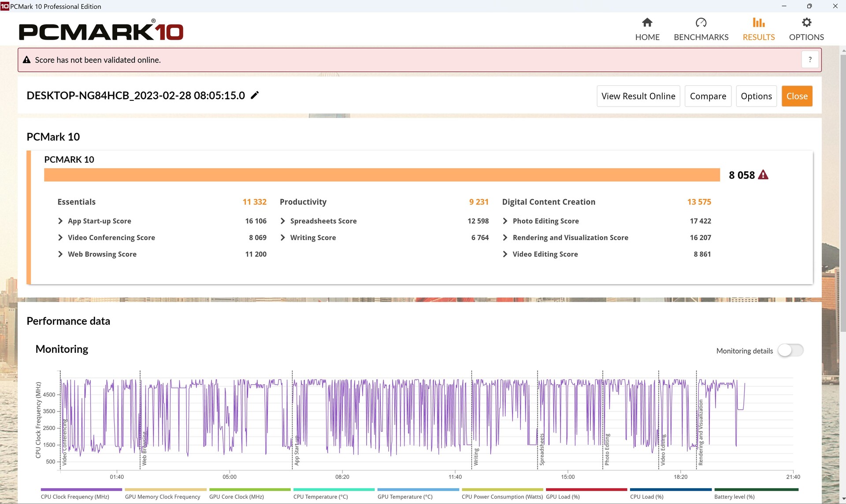Image resolution: width=846 pixels, height=504 pixels.
Task: Expand the Photo Editing Score chevron
Action: pos(505,221)
